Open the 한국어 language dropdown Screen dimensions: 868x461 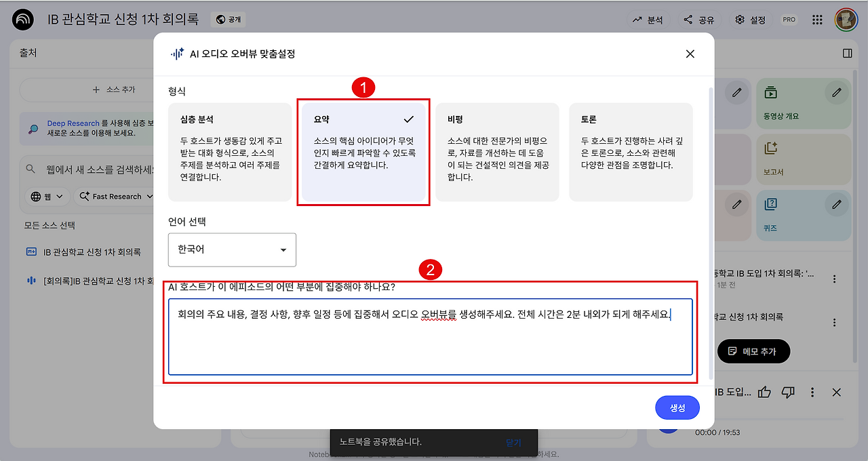[x=232, y=249]
